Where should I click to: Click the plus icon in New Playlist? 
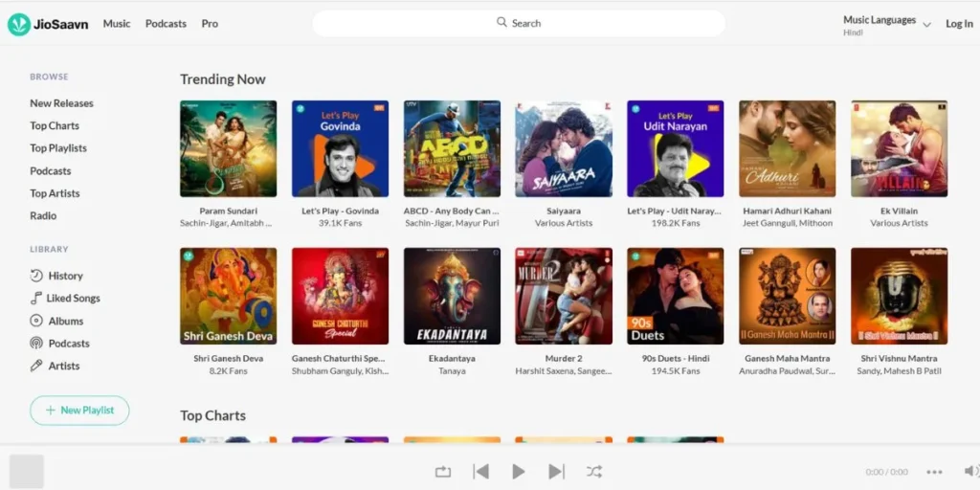(x=51, y=410)
